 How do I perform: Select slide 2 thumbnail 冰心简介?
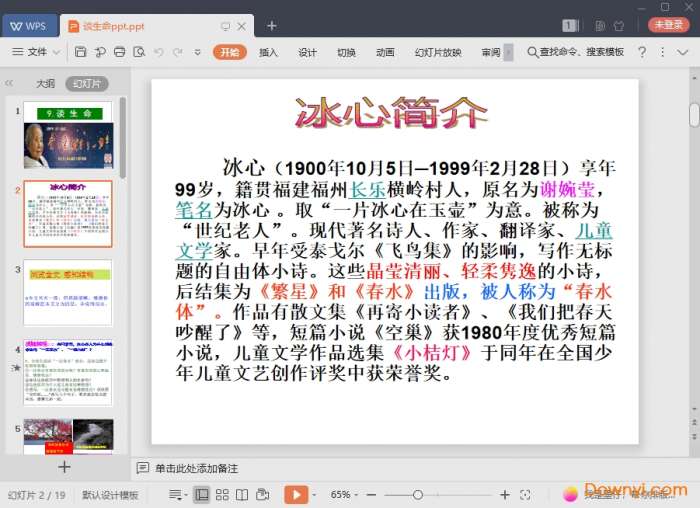tap(68, 214)
